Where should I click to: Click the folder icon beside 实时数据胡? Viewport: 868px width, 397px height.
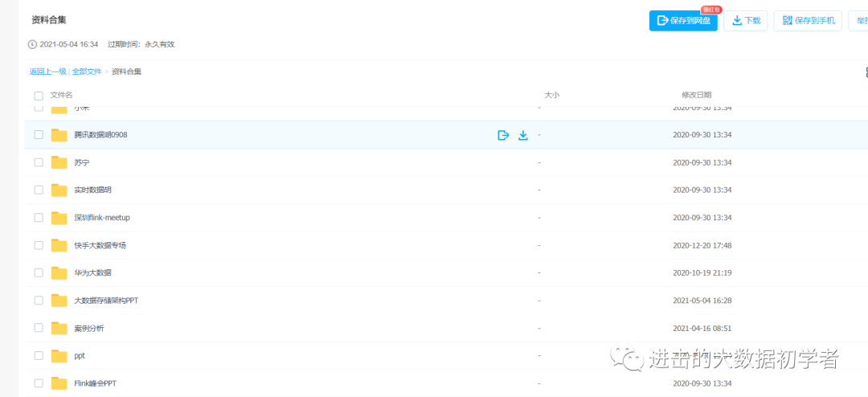[x=59, y=190]
